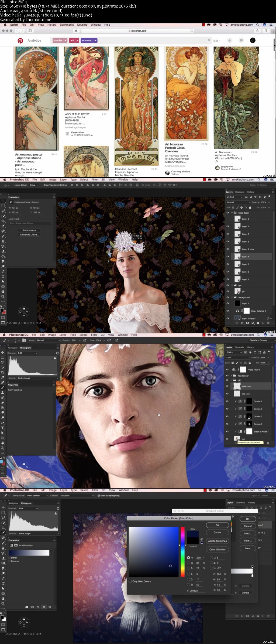Image resolution: width=276 pixels, height=644 pixels.
Task: Select the Zoom tool in the Embedded Smart Object frame
Action: point(3,297)
